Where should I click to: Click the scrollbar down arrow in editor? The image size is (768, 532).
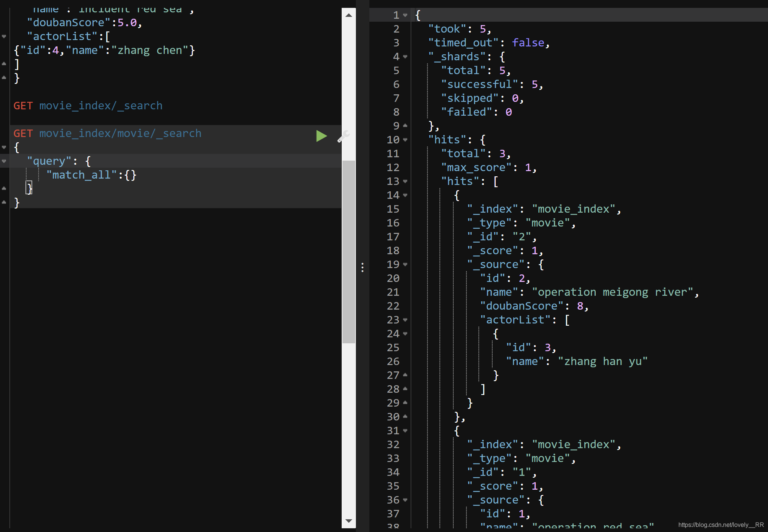click(x=348, y=521)
